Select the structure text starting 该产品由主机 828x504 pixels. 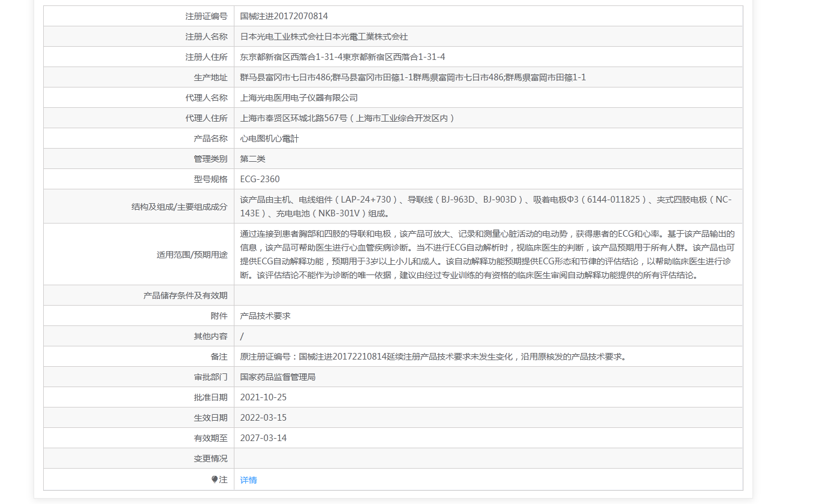click(x=486, y=207)
